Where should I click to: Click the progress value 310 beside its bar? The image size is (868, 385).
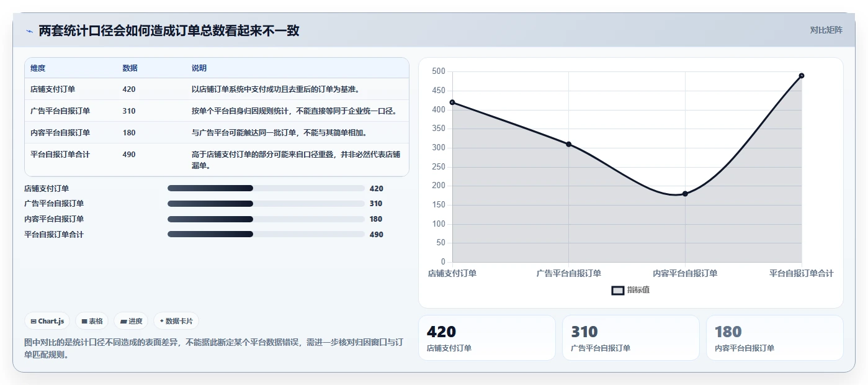point(376,204)
